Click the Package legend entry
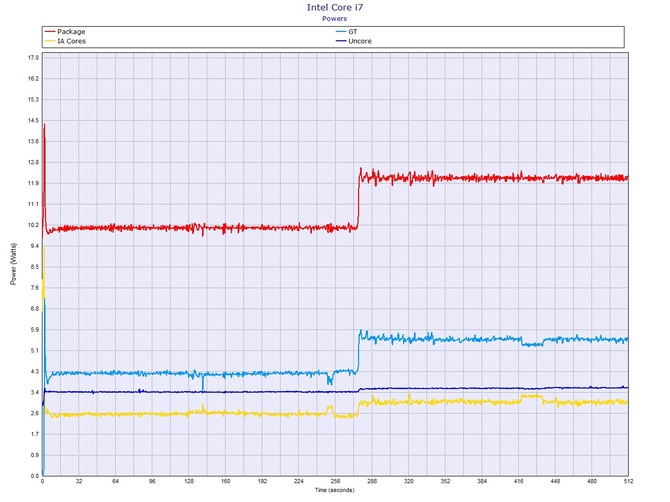Viewport: 670px width, 502px height. tap(65, 32)
